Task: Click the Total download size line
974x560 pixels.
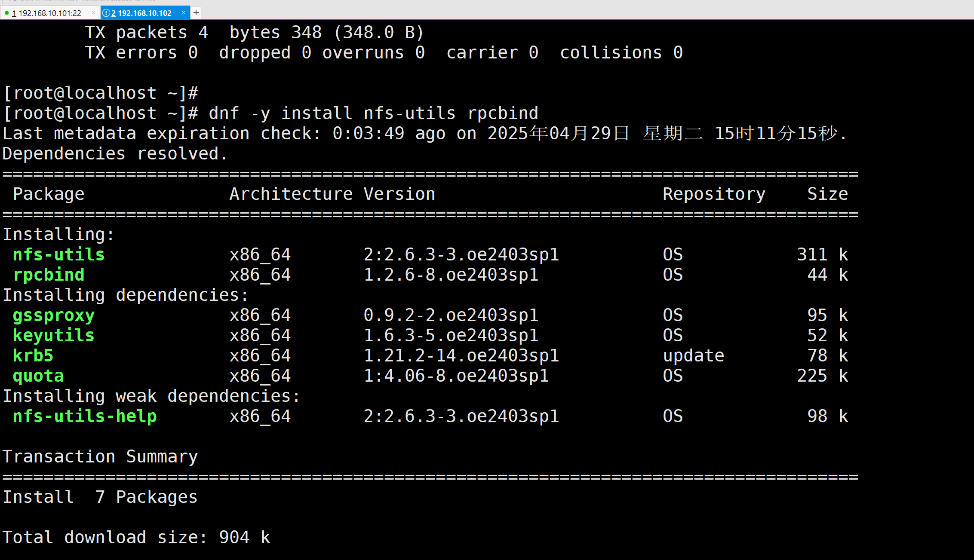Action: [136, 537]
